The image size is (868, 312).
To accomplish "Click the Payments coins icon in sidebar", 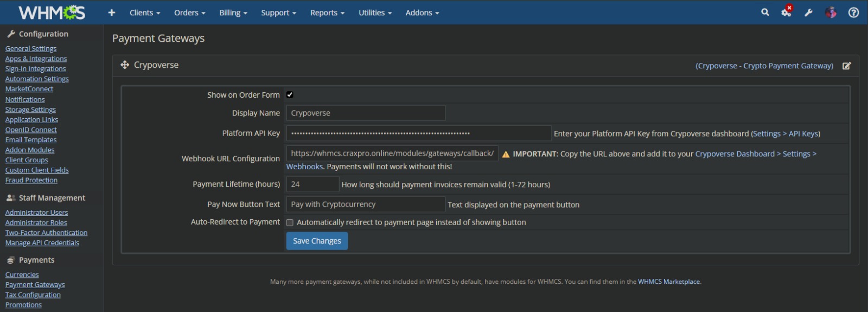I will [x=11, y=260].
